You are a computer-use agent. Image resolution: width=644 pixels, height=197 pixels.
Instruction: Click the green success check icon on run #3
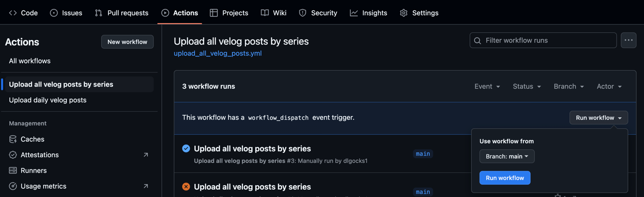(186, 148)
